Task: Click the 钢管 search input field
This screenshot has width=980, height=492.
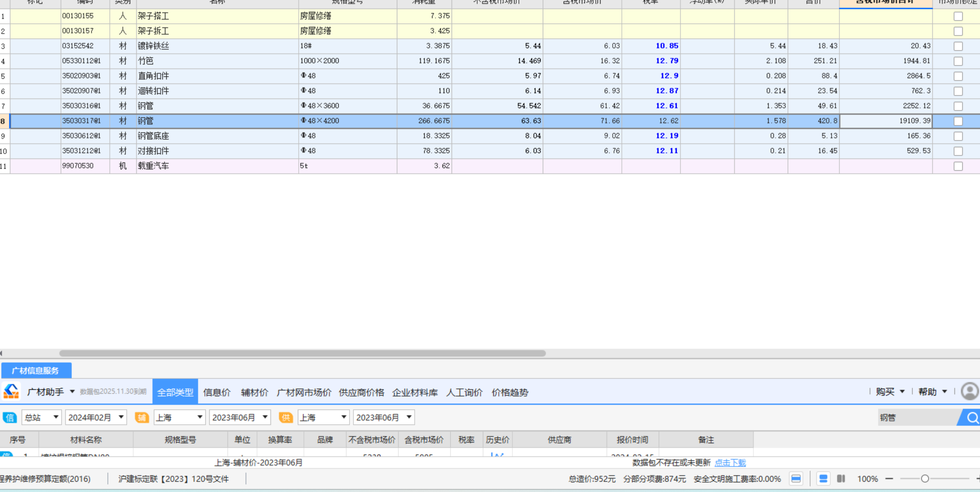Action: pos(917,418)
